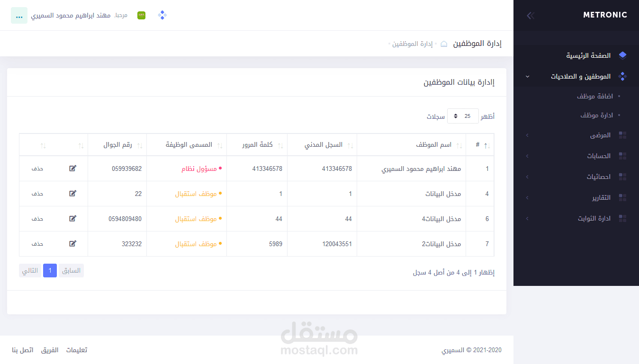Sort table by # column
Image resolution: width=639 pixels, height=364 pixels.
coord(480,145)
